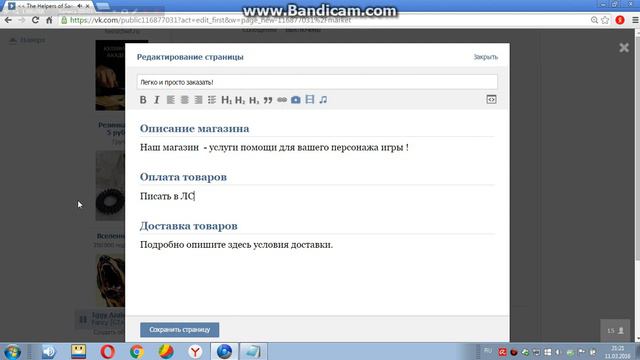Open Google Chrome from the taskbar
This screenshot has width=640, height=360.
137,351
